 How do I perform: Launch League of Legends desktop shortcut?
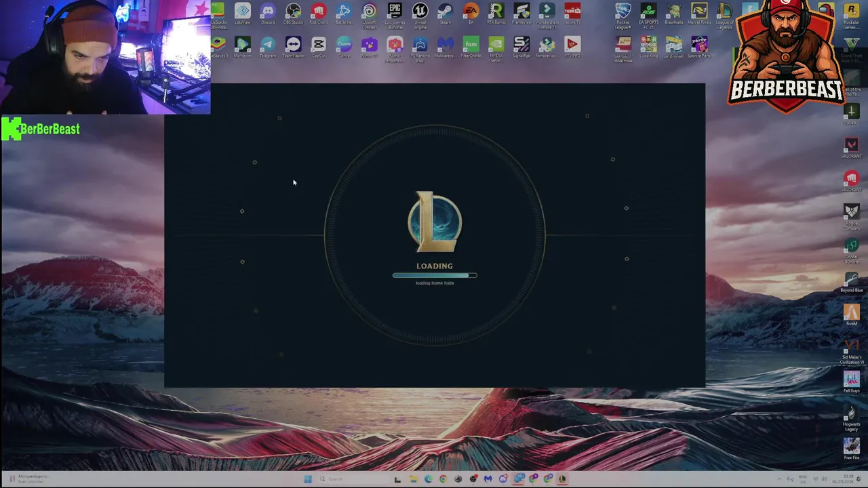724,16
